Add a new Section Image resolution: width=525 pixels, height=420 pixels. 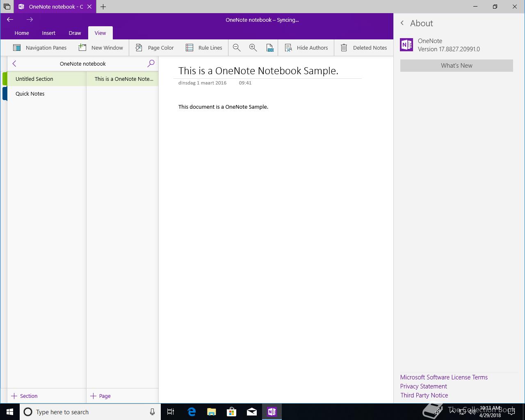coord(25,396)
